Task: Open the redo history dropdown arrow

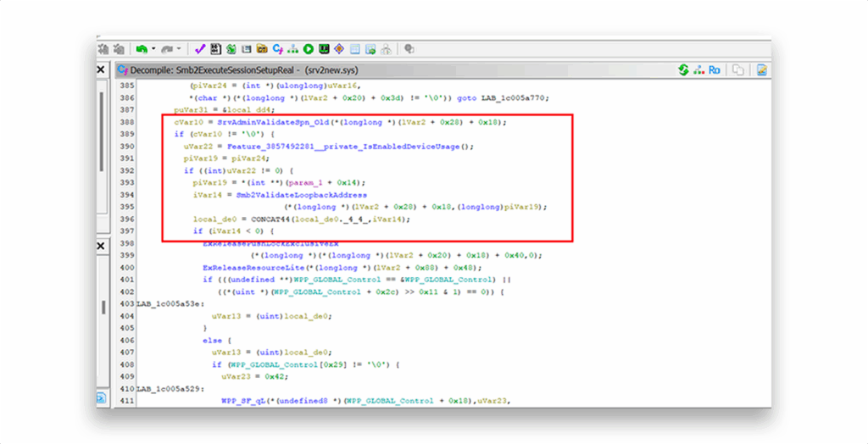Action: click(x=178, y=49)
